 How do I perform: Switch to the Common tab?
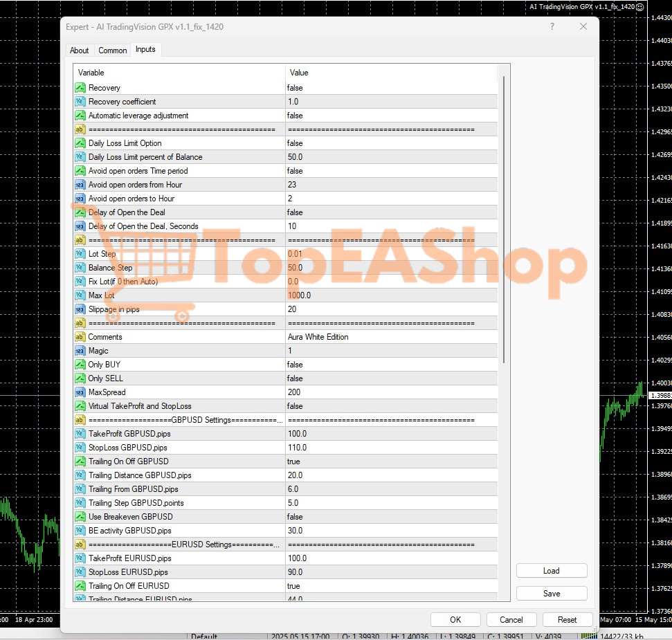point(112,50)
